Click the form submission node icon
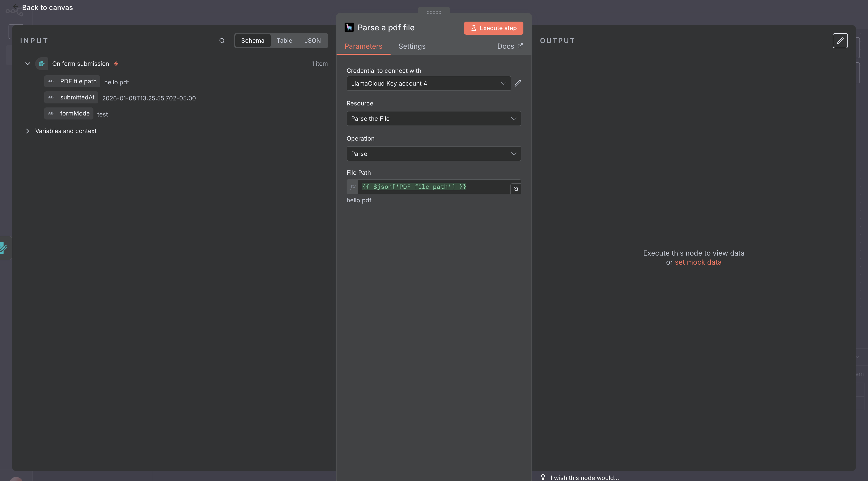Viewport: 868px width, 481px height. [x=42, y=63]
